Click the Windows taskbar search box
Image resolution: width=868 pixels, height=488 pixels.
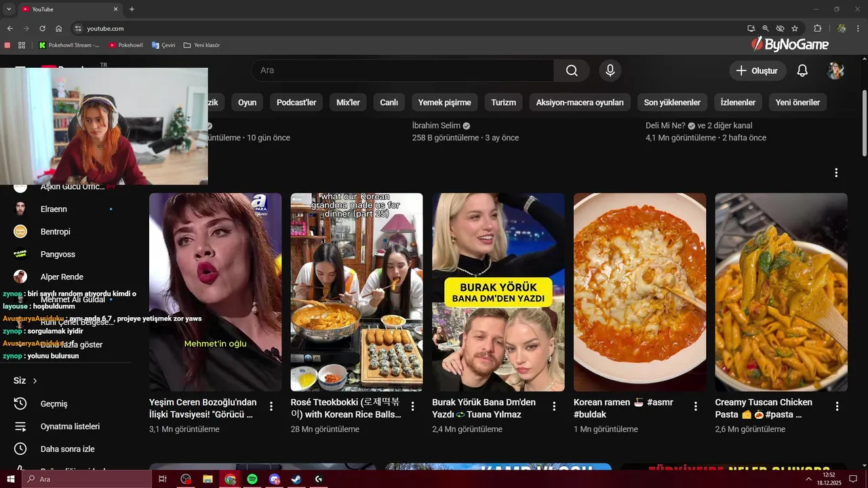(86, 479)
